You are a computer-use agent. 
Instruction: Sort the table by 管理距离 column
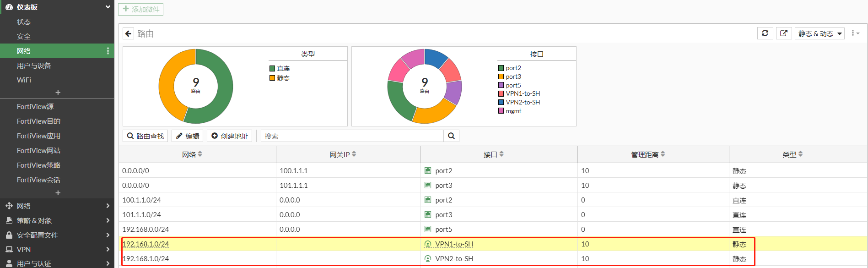tap(648, 154)
